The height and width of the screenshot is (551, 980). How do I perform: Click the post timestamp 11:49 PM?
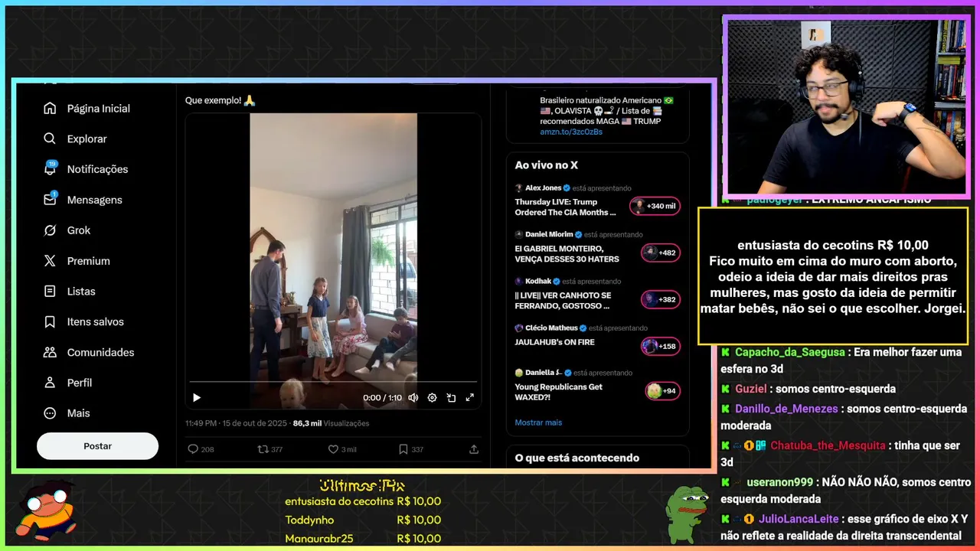[236, 423]
